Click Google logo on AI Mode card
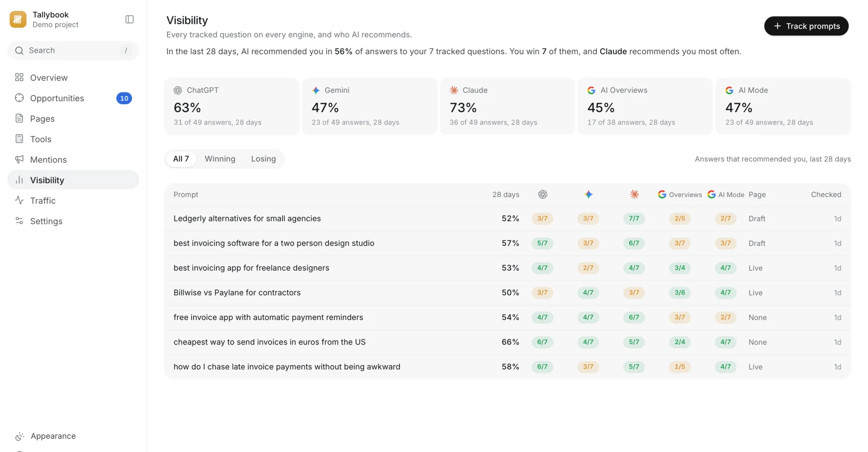 click(729, 90)
